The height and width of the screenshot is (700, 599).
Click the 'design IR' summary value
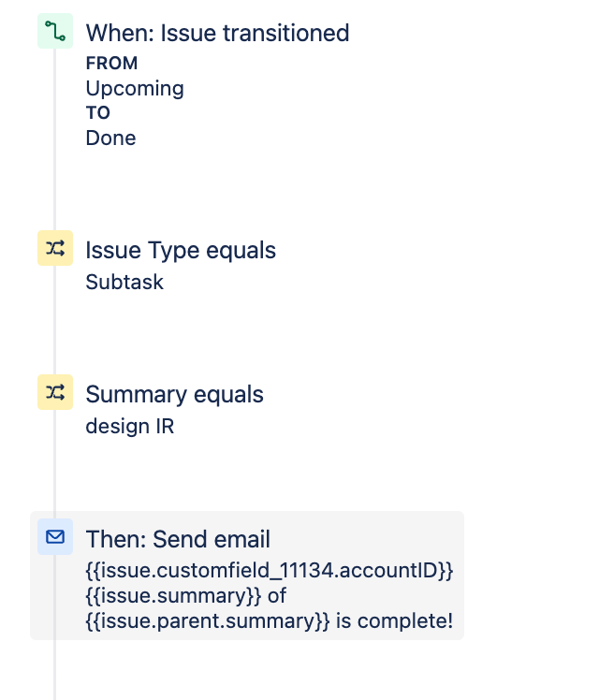(x=130, y=427)
